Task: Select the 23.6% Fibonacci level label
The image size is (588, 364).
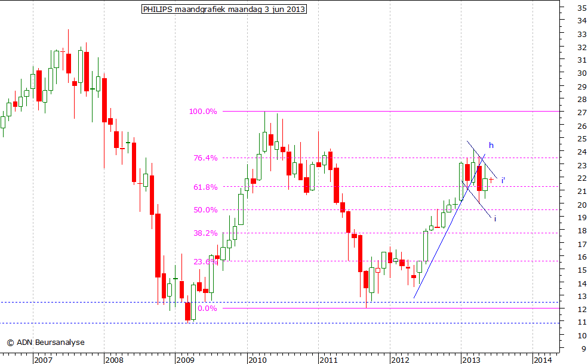Action: [x=205, y=261]
